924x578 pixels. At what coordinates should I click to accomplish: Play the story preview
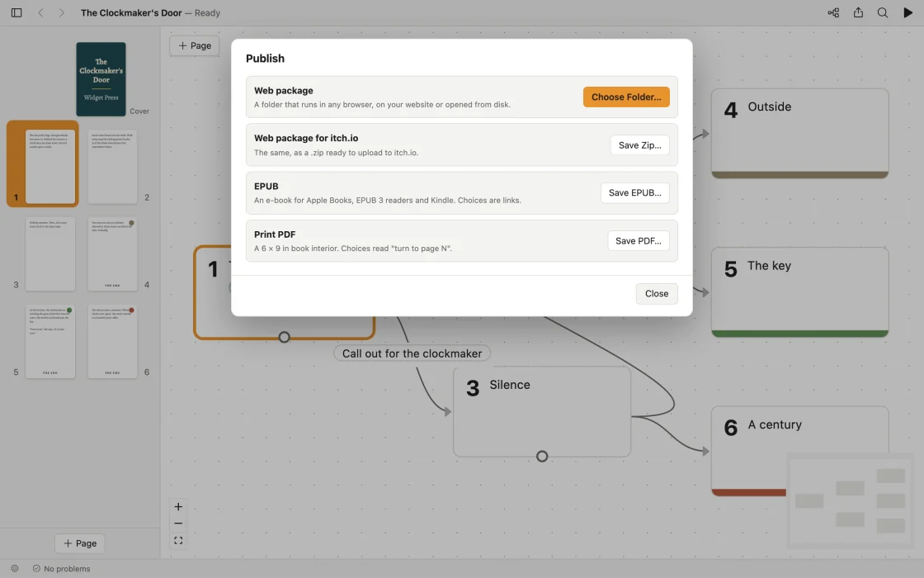coord(907,12)
